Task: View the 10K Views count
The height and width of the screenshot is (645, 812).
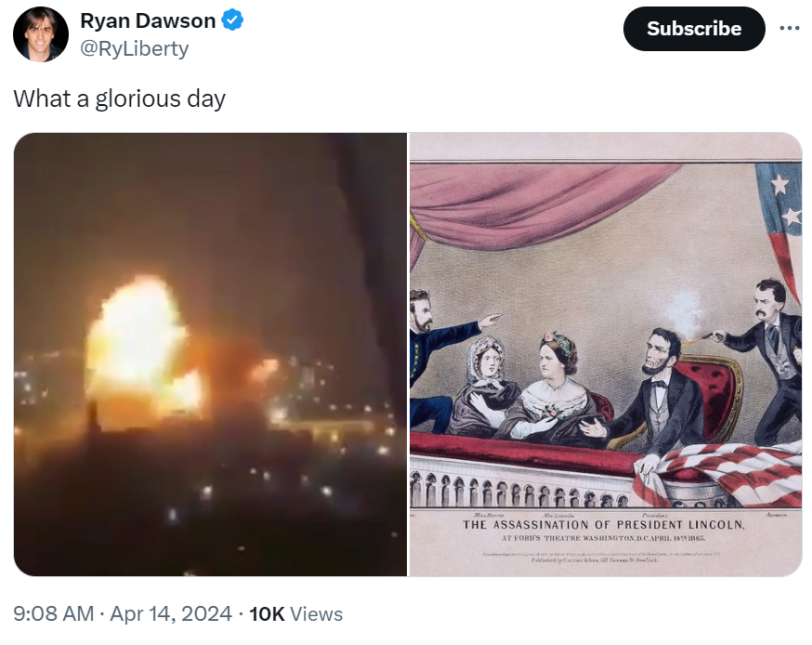Action: (295, 614)
